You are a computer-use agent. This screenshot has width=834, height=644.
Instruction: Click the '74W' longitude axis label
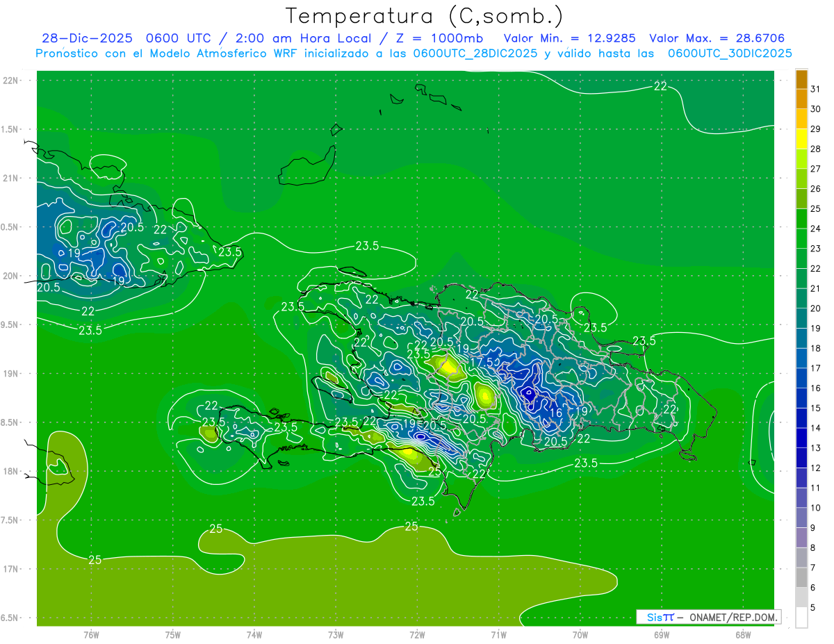click(254, 635)
